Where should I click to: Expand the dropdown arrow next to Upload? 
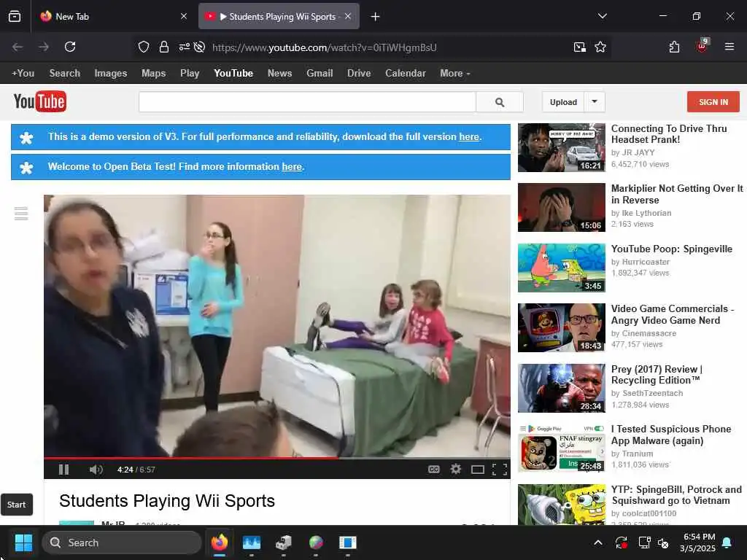[x=595, y=102]
